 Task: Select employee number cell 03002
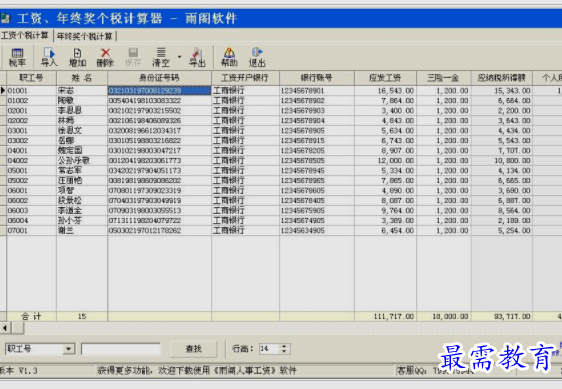31,141
